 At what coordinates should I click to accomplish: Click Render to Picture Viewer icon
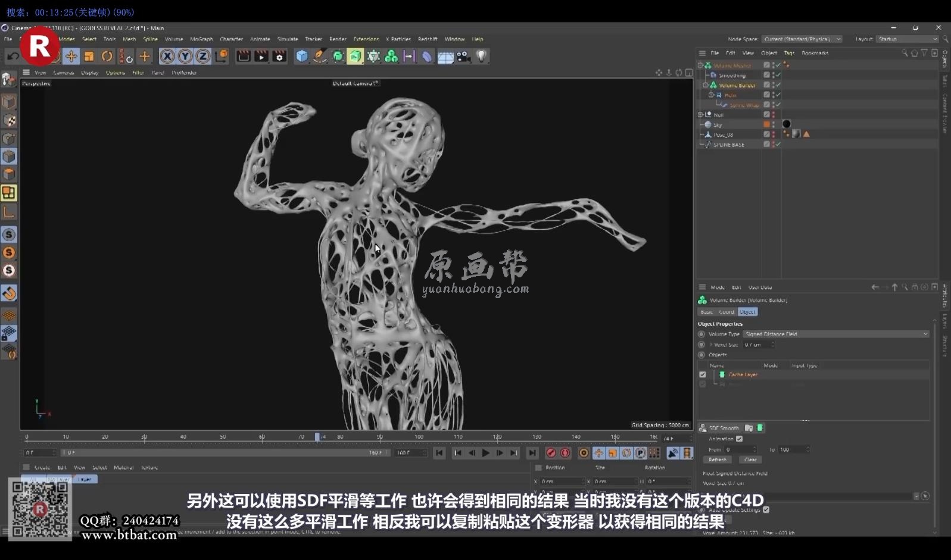261,56
